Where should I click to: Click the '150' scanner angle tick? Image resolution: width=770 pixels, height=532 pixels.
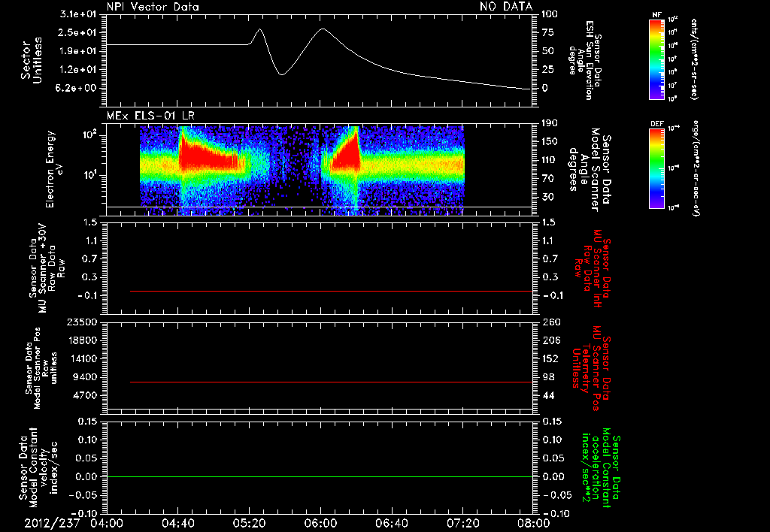click(549, 142)
